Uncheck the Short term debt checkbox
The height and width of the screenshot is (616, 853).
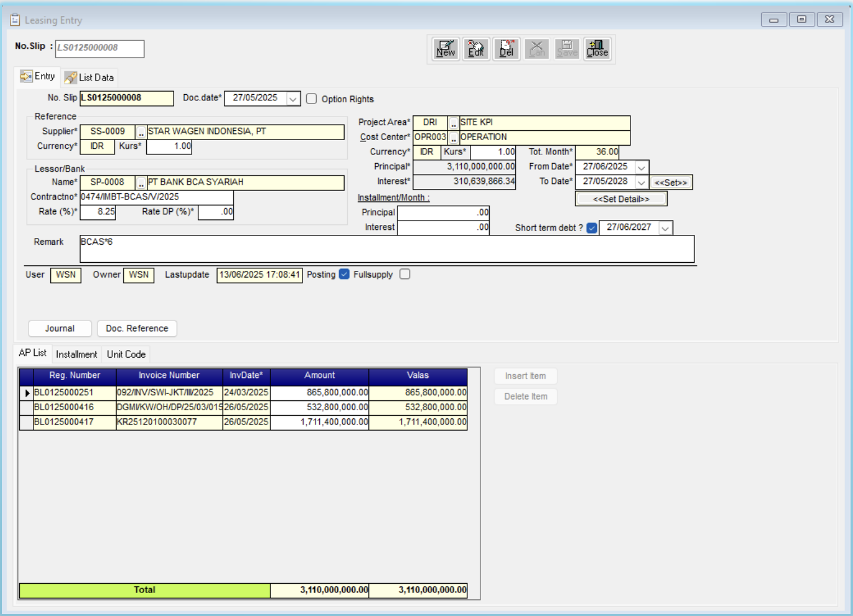pos(592,228)
